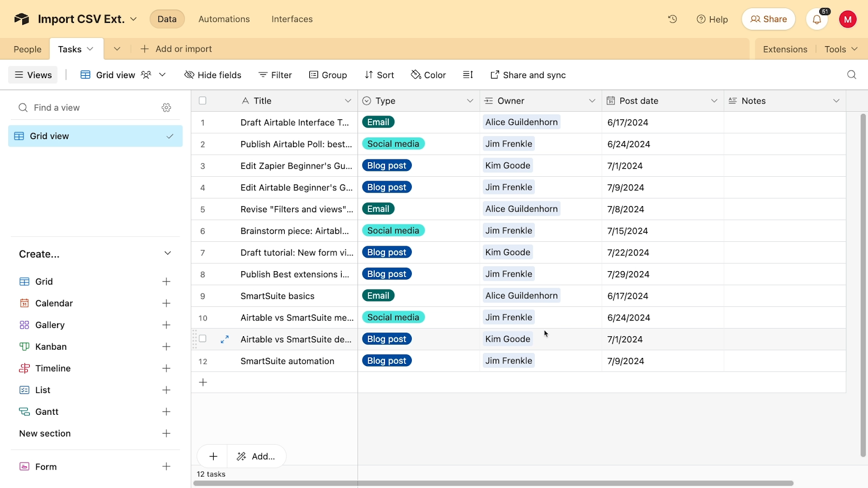Click plus next to New section
868x488 pixels.
coord(167,433)
